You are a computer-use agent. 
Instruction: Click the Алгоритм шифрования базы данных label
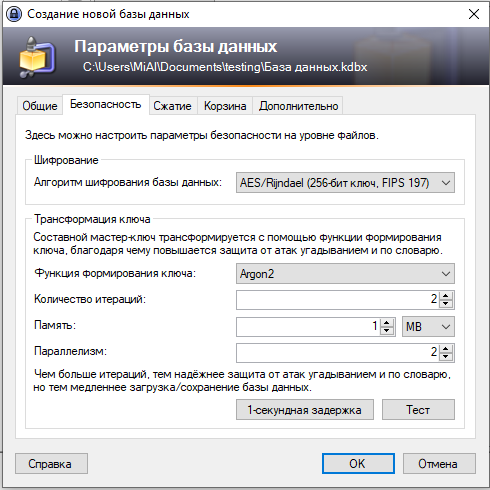pyautogui.click(x=128, y=182)
